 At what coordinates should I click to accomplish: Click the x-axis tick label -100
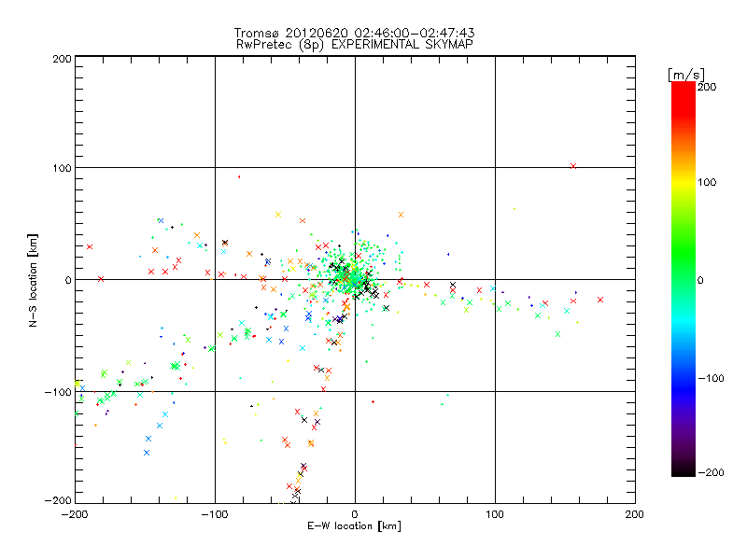pyautogui.click(x=215, y=514)
